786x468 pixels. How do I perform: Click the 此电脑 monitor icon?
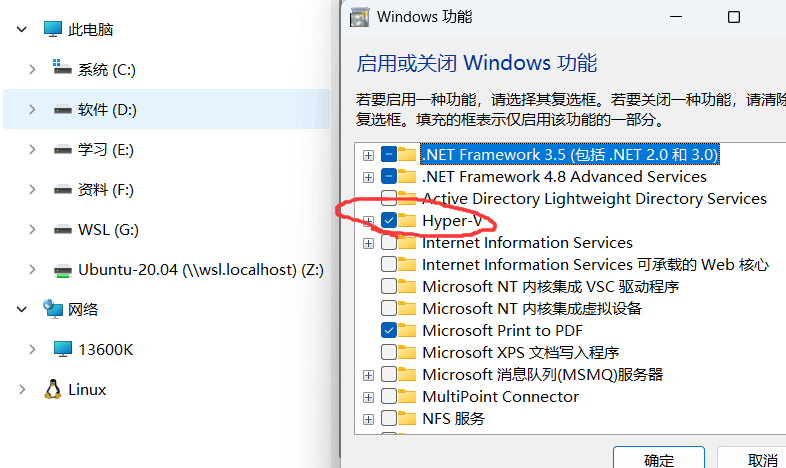[53, 29]
